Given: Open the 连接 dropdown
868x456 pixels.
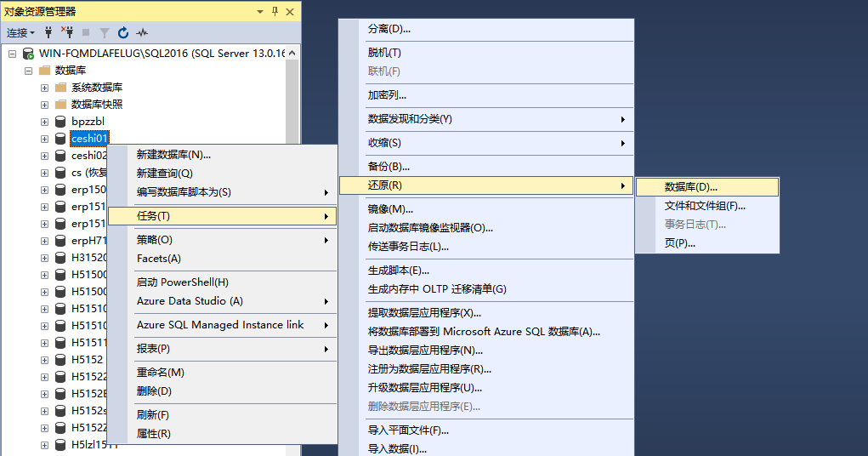Looking at the screenshot, I should [20, 32].
